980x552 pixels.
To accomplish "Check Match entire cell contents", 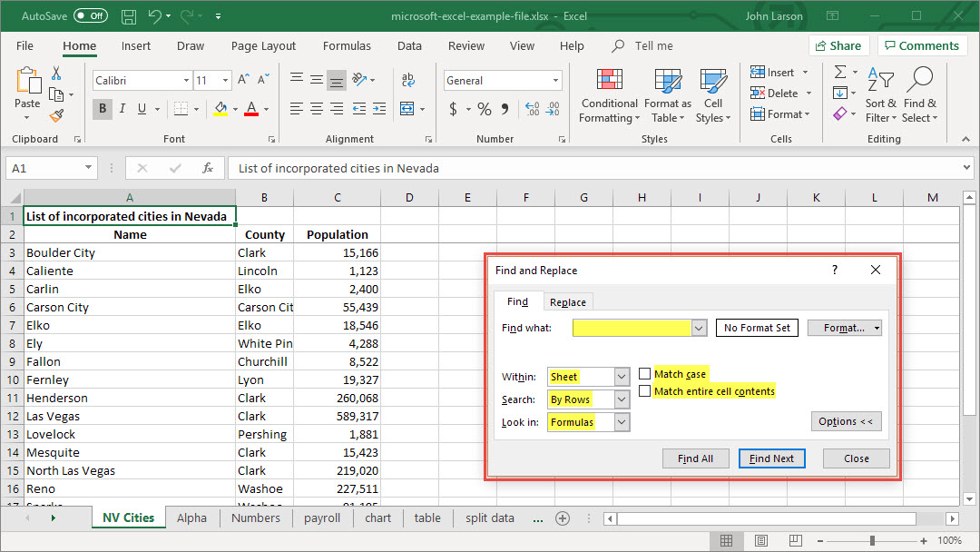I will point(645,391).
